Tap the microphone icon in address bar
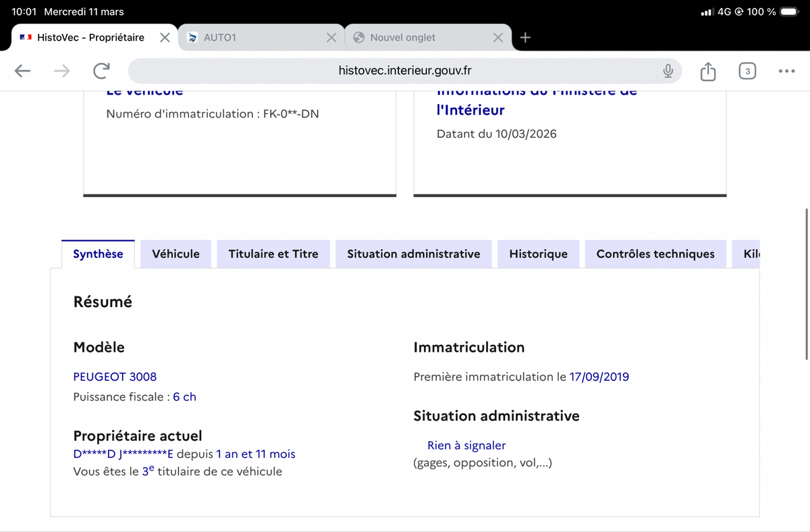810x532 pixels. coord(668,71)
